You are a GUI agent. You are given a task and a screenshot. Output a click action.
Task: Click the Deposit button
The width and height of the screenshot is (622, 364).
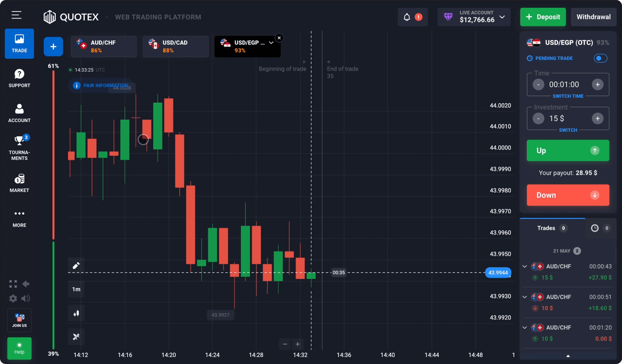tap(543, 17)
